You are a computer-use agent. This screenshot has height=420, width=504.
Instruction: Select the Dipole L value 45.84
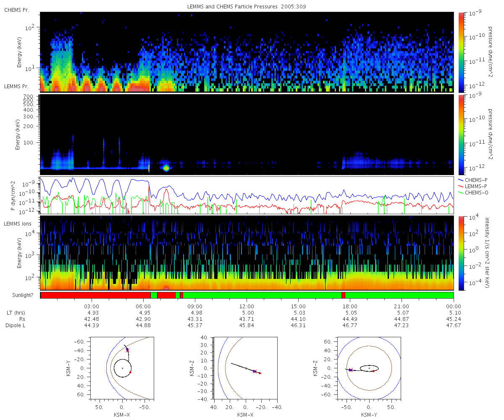coord(247,325)
